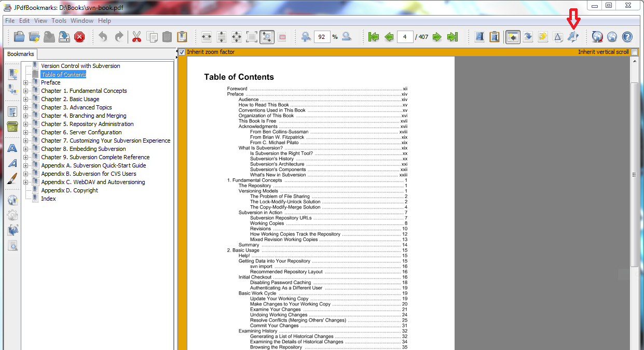Open the File menu
The image size is (644, 350).
[10, 21]
